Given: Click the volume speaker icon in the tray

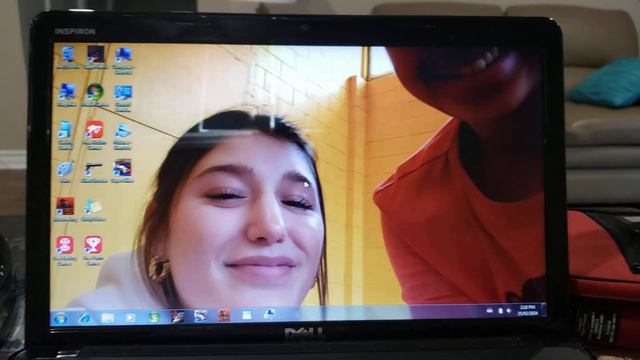Looking at the screenshot, I should pyautogui.click(x=509, y=311).
